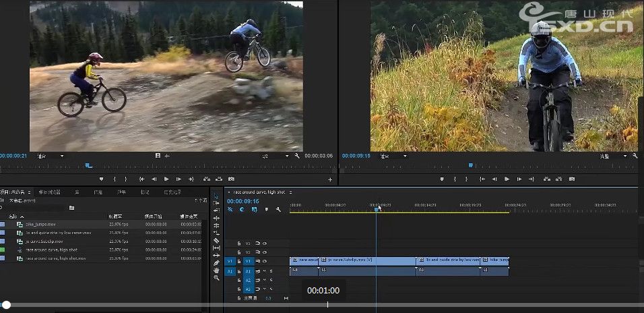Toggle track output eye for V3

(x=265, y=244)
